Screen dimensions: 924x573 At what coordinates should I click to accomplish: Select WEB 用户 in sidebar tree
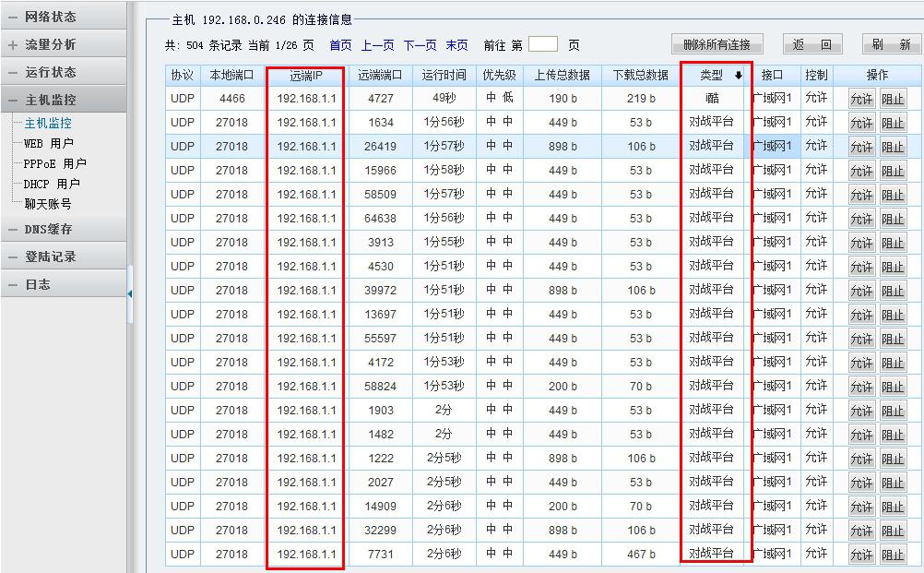tap(48, 143)
